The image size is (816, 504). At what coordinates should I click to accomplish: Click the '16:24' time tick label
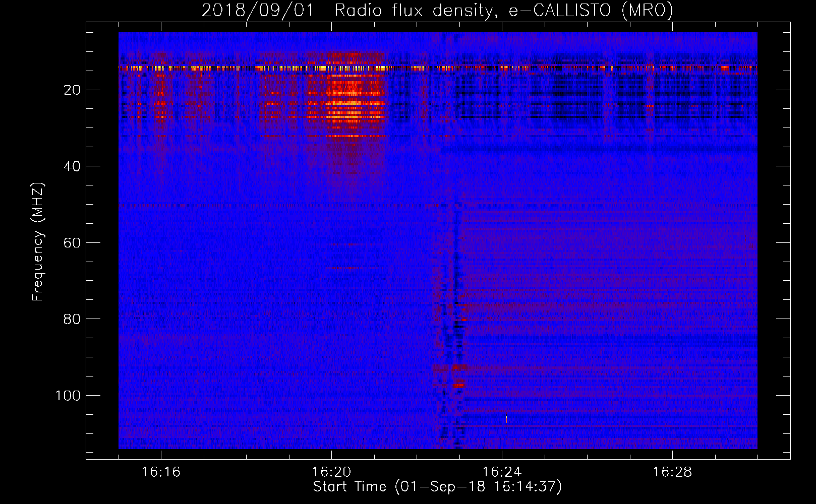(502, 472)
